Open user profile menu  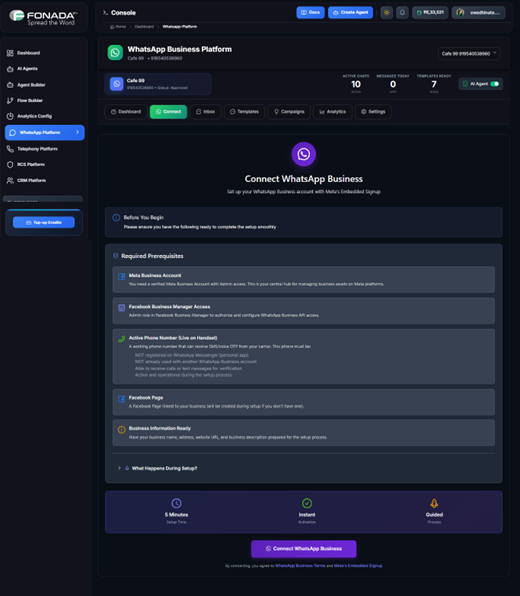coord(478,13)
